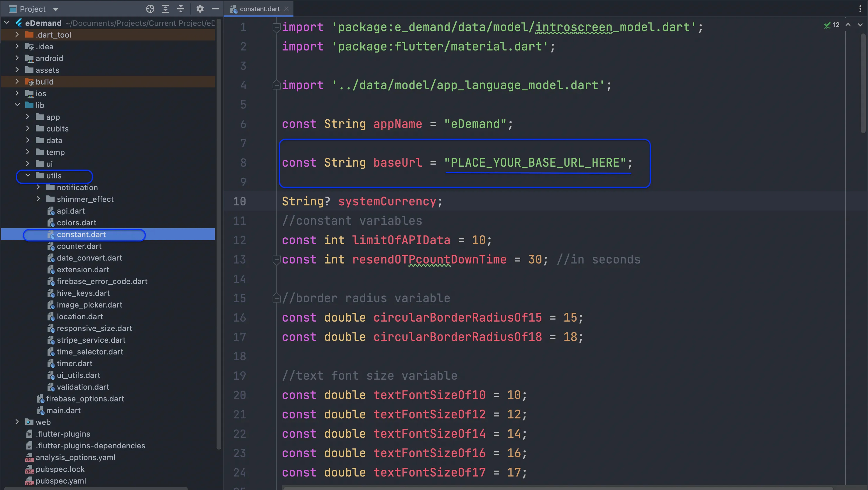Open main.dart in the project tree

click(x=63, y=410)
